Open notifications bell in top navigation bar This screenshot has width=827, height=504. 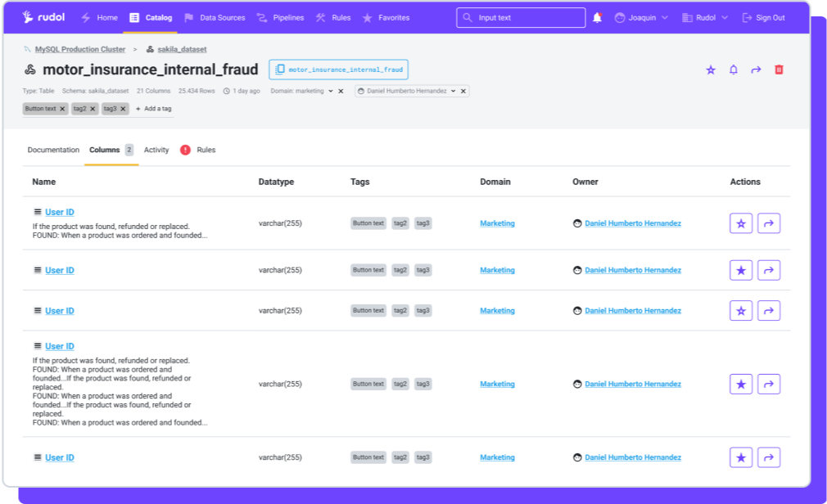(597, 17)
